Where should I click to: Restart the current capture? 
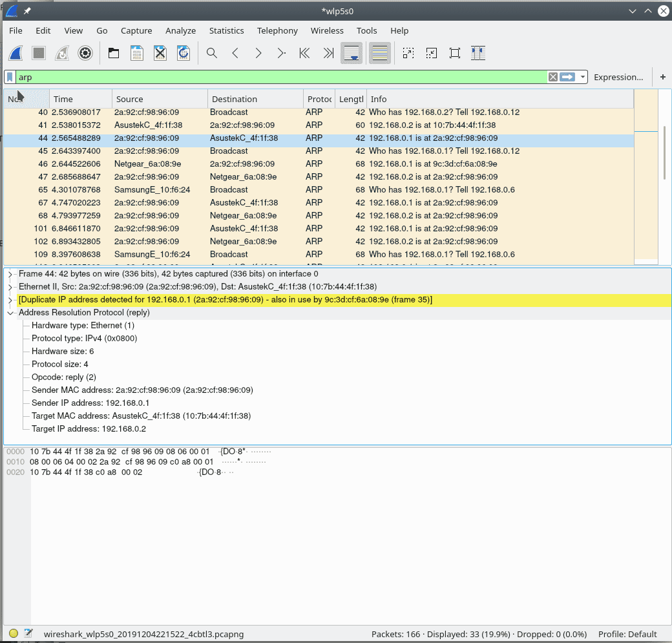tap(62, 53)
